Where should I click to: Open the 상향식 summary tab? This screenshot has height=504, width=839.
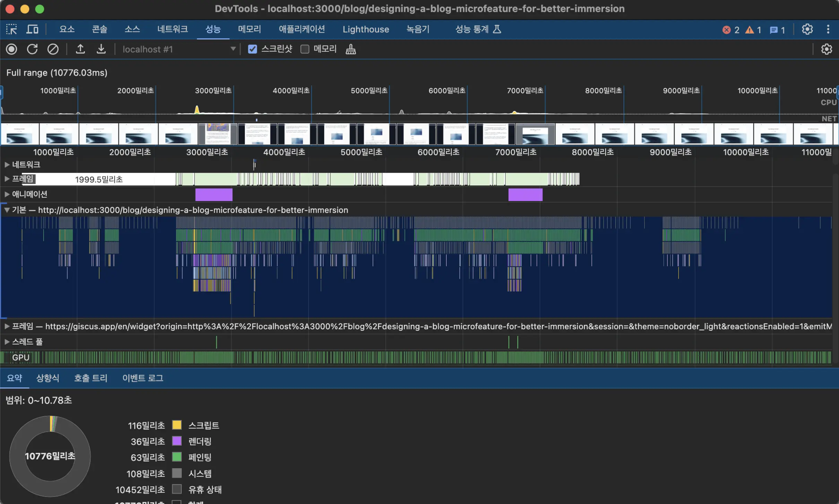pyautogui.click(x=48, y=378)
